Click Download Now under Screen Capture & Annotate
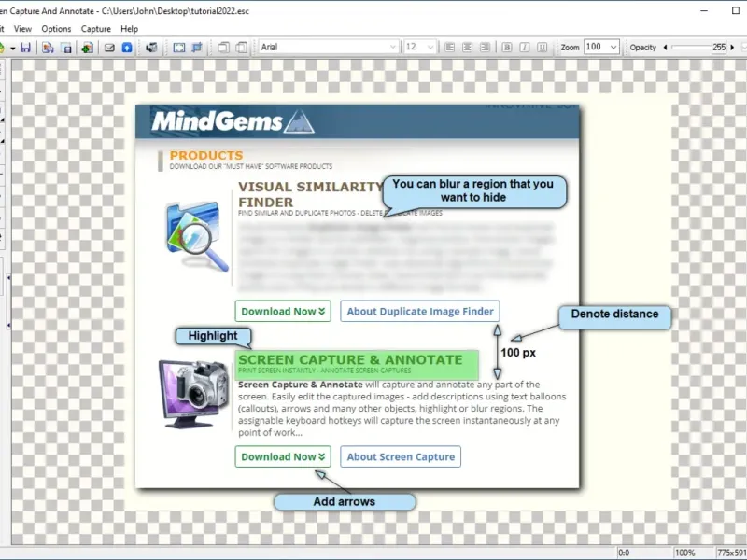 coord(283,456)
